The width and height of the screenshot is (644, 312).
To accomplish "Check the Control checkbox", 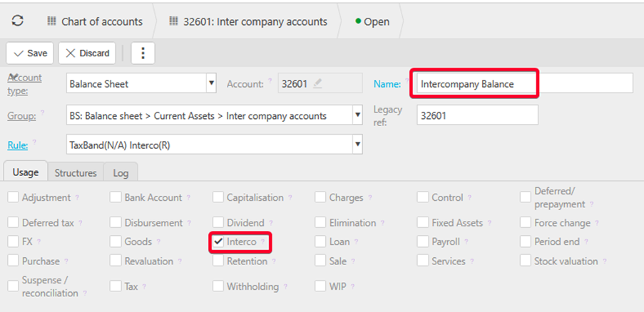I will click(x=423, y=197).
